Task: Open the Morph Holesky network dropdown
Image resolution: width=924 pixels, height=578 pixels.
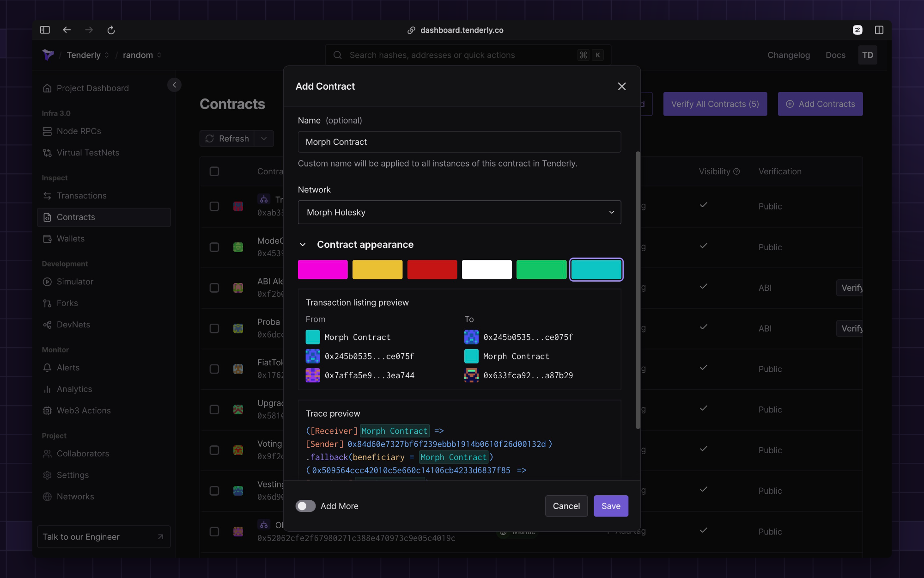Action: pyautogui.click(x=459, y=212)
